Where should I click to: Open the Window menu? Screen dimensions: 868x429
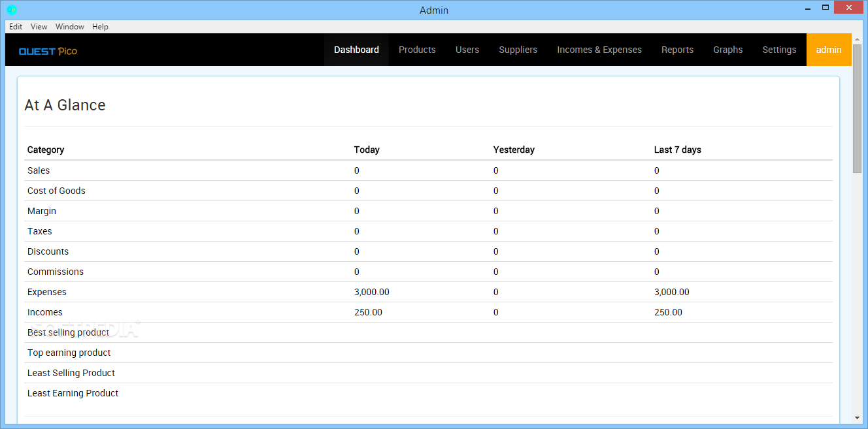70,27
